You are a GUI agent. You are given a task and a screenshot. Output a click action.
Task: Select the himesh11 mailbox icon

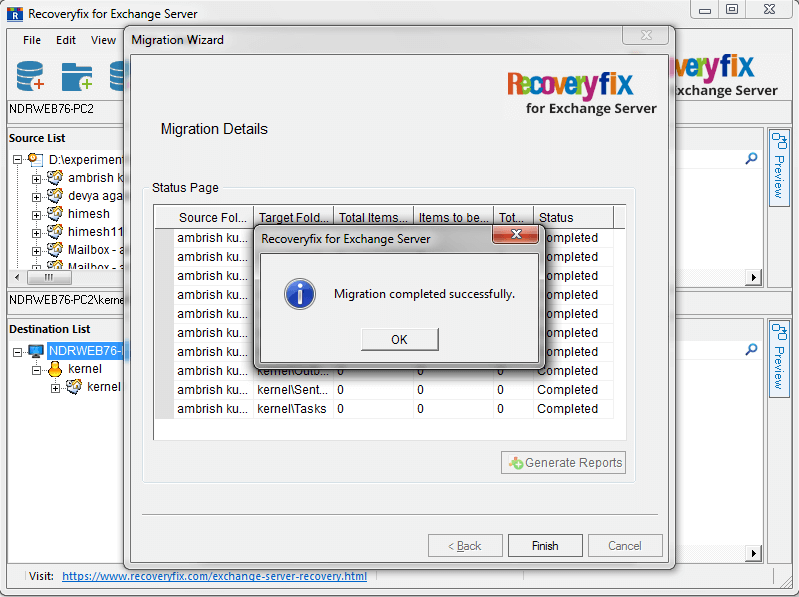[x=55, y=231]
